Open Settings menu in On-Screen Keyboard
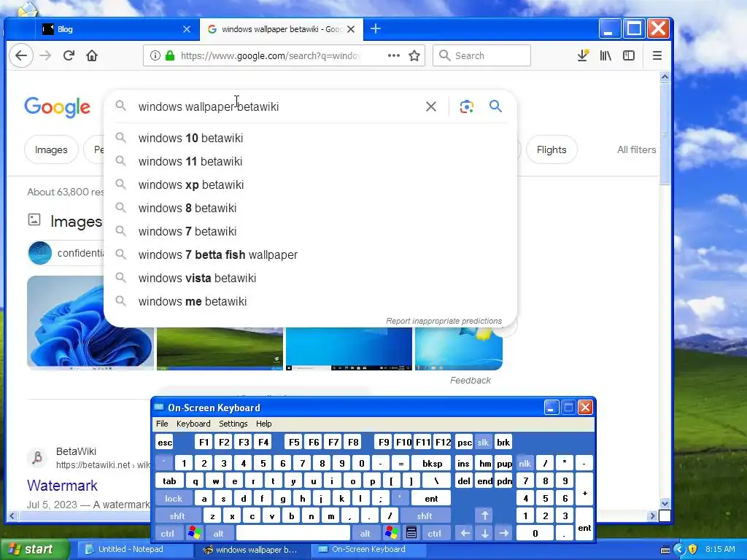Image resolution: width=747 pixels, height=560 pixels. click(x=233, y=424)
